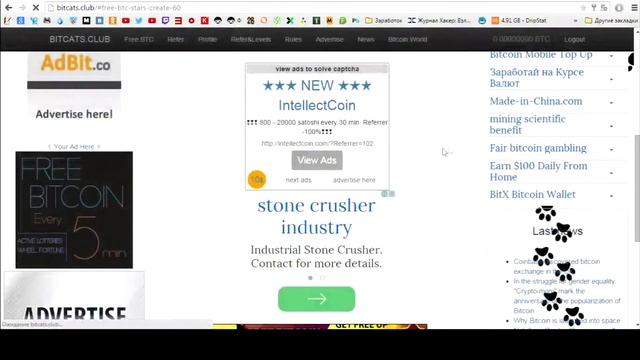
Task: Click the BTC balance in the navbar
Action: point(521,39)
